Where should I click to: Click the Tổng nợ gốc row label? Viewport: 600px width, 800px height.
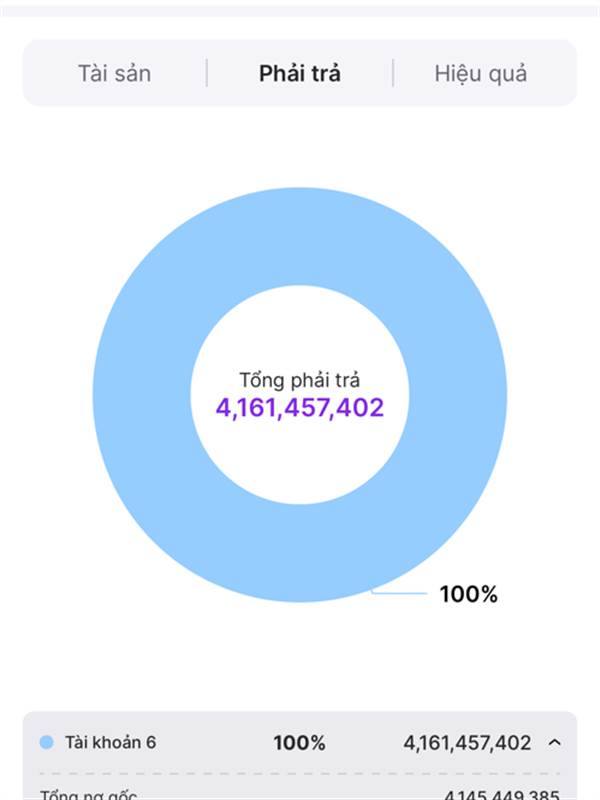[88, 794]
